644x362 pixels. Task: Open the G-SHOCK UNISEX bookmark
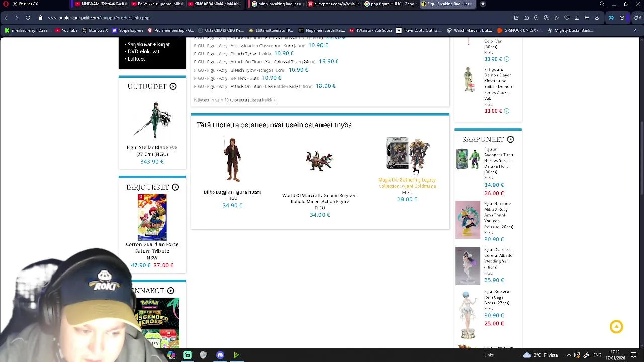pyautogui.click(x=519, y=30)
